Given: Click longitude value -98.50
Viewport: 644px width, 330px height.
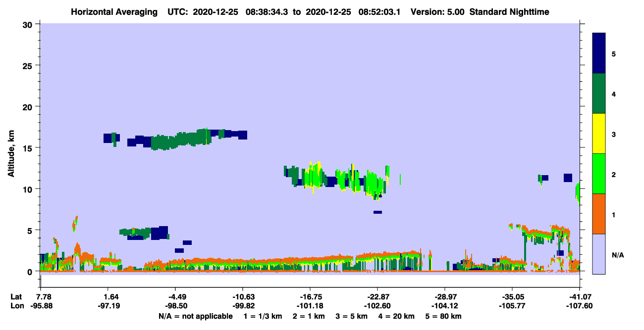Looking at the screenshot, I should (x=176, y=306).
